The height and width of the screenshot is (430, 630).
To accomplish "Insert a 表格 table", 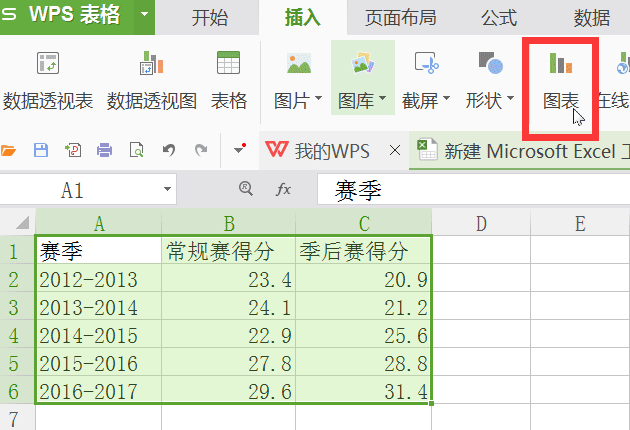I will (229, 80).
